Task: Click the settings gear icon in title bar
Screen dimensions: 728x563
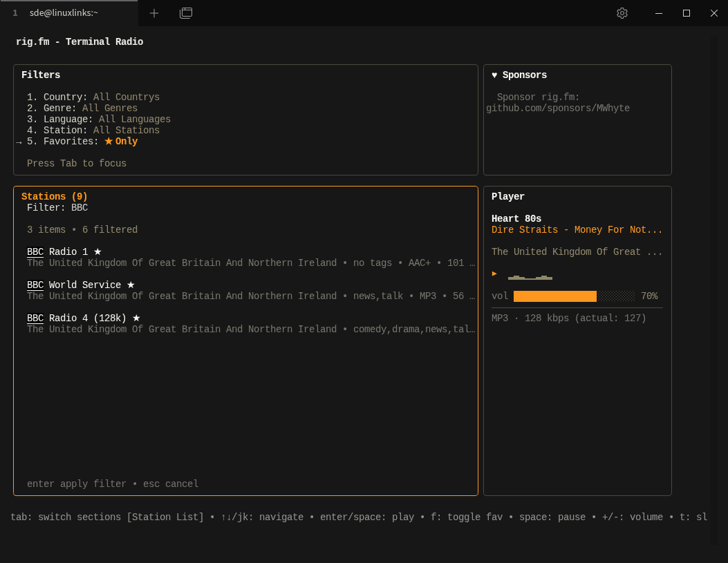Action: [x=622, y=13]
